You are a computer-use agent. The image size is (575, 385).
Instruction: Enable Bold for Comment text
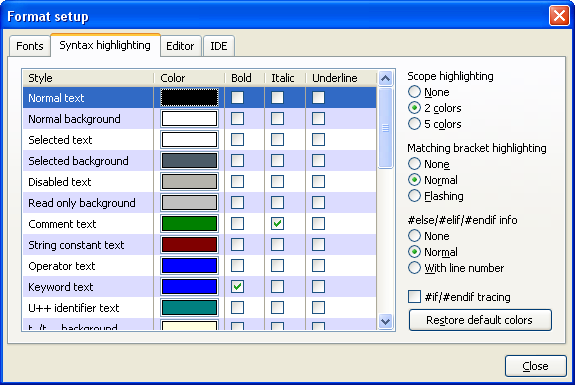click(x=237, y=223)
